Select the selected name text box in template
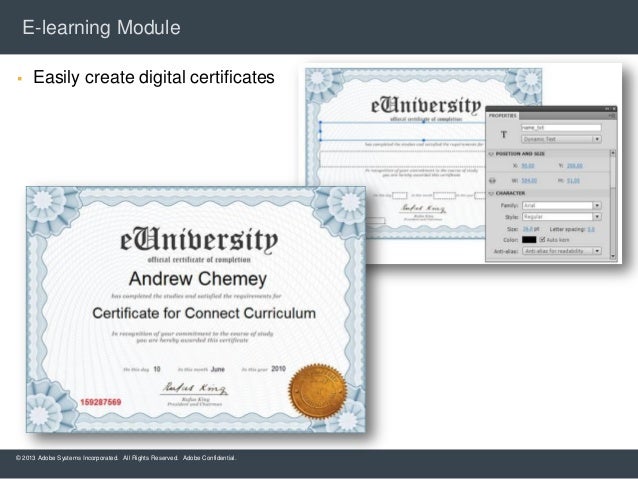Viewport: 638px width, 479px height. 402,131
